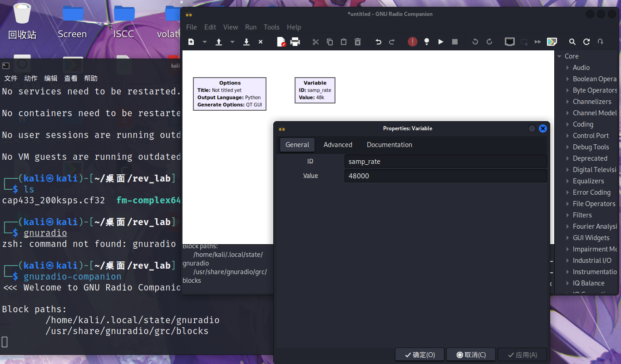This screenshot has height=364, width=621.
Task: Expand the Audio block category
Action: (568, 68)
